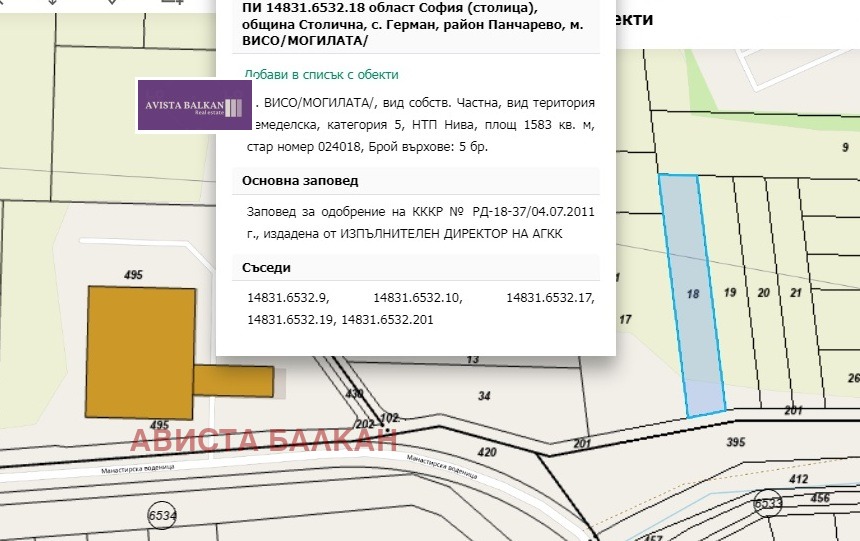Click parcel 20 on the map

tap(763, 292)
